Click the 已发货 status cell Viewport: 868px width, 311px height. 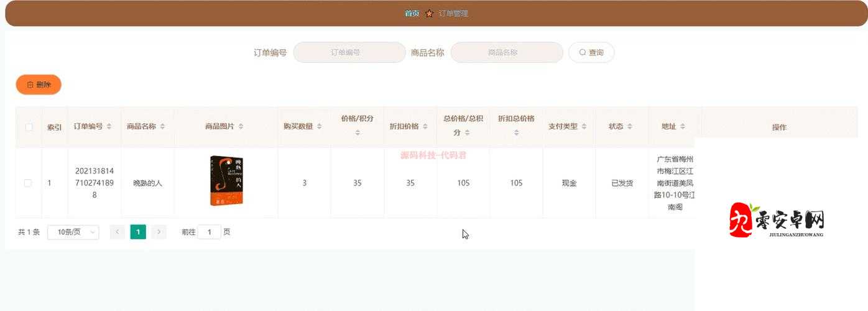[x=622, y=183]
